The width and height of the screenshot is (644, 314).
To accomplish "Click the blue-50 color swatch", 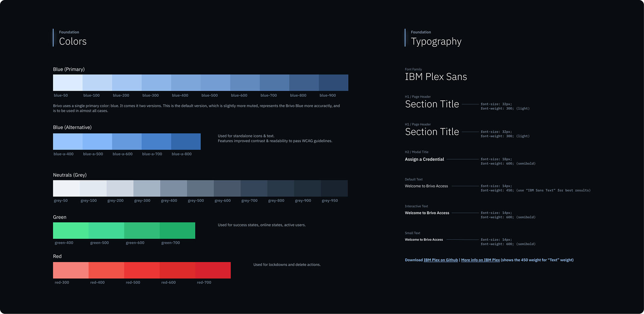I will click(68, 83).
